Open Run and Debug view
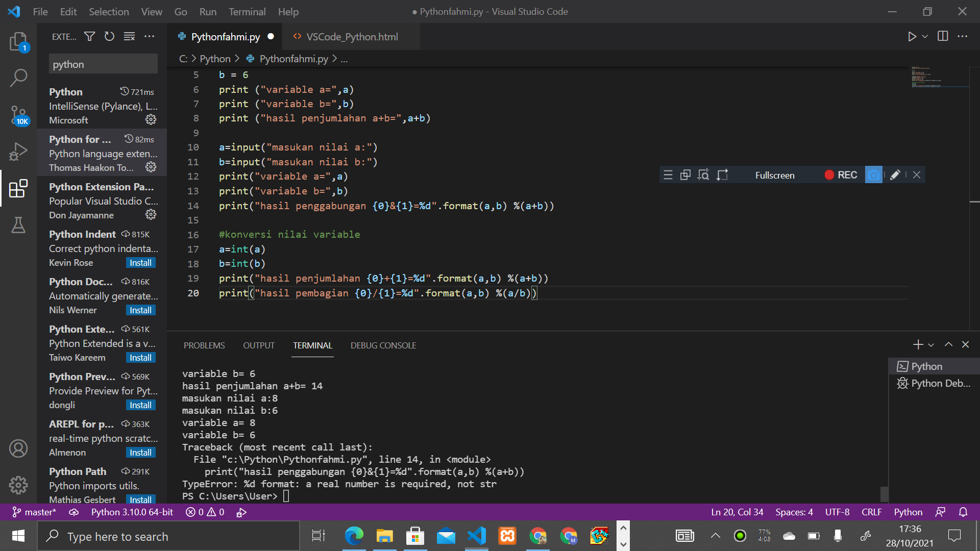This screenshot has width=980, height=551. click(x=18, y=152)
